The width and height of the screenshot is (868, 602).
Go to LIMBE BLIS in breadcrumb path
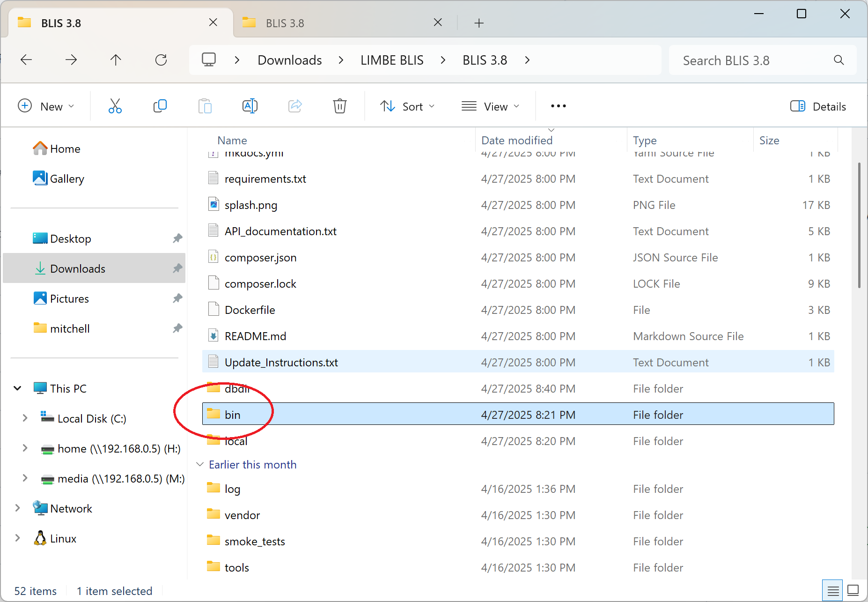[x=392, y=60]
